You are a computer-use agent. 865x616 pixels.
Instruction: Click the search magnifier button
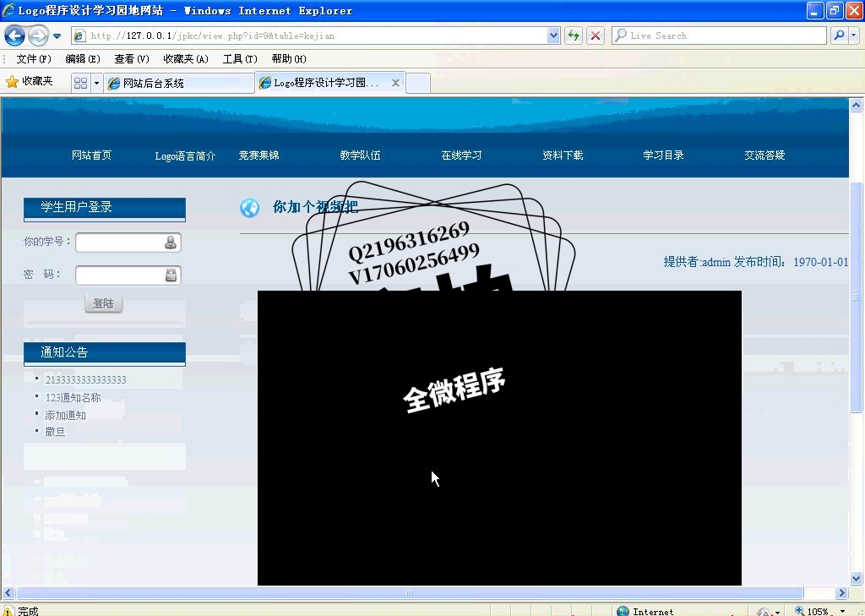[839, 35]
